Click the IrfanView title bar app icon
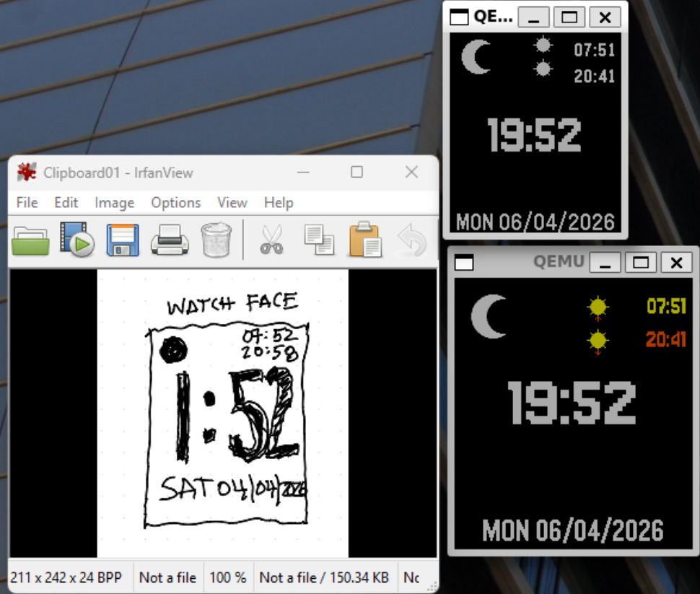 (27, 172)
